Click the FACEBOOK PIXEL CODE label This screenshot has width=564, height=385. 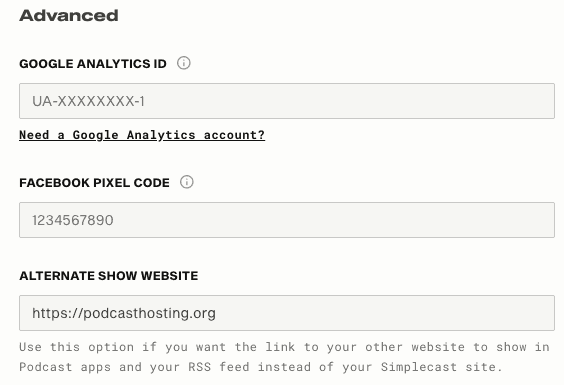[94, 183]
